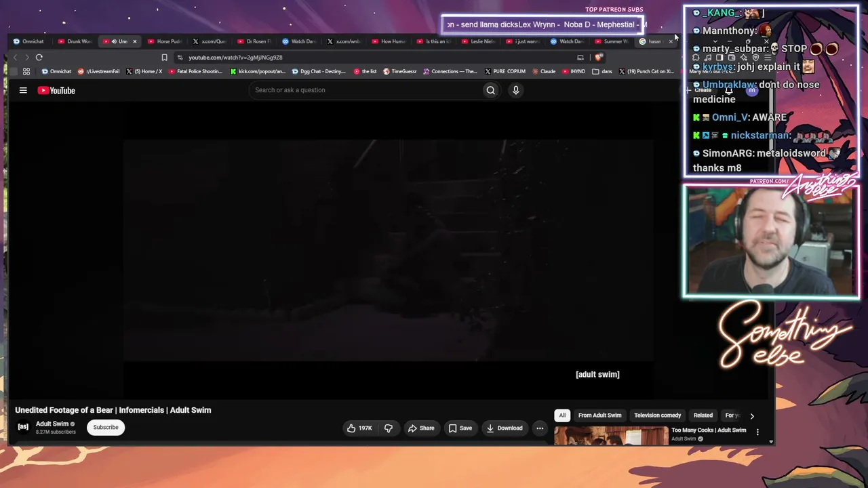The width and height of the screenshot is (868, 488).
Task: Open the r/LivestreamFail bookmark
Action: (99, 71)
